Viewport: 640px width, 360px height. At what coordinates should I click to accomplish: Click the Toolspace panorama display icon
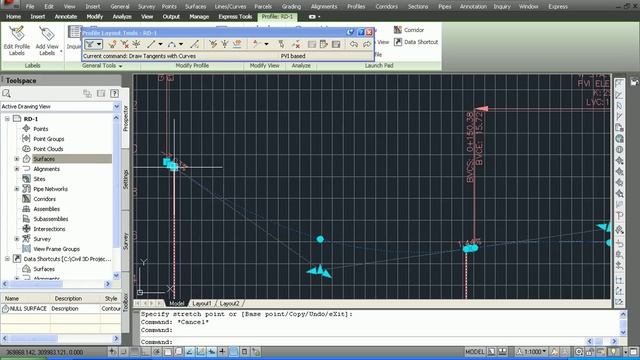pyautogui.click(x=101, y=93)
